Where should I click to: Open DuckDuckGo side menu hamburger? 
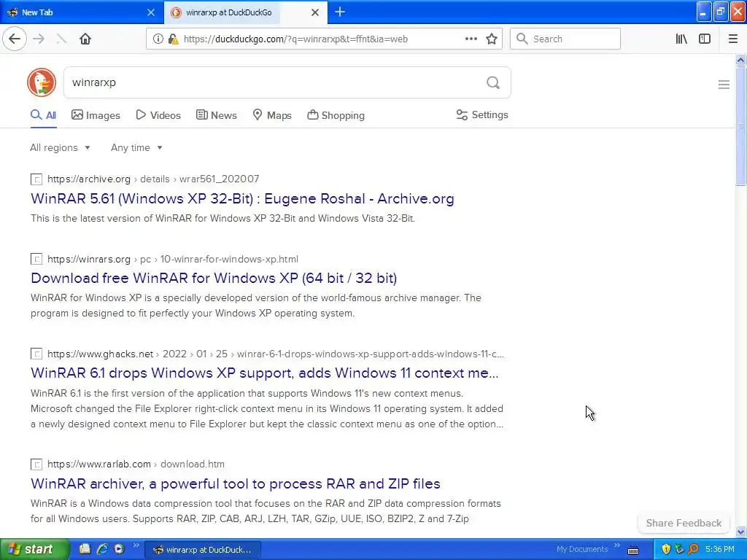[x=724, y=85]
